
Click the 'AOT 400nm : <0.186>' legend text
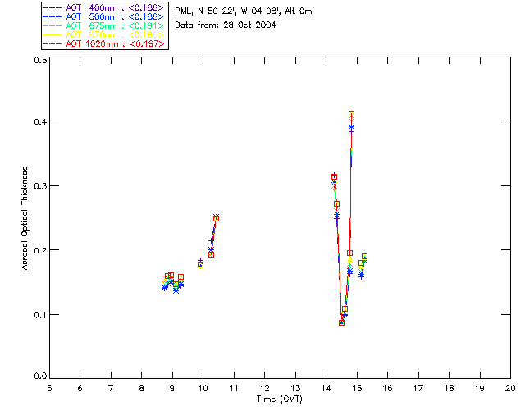pyautogui.click(x=115, y=7)
